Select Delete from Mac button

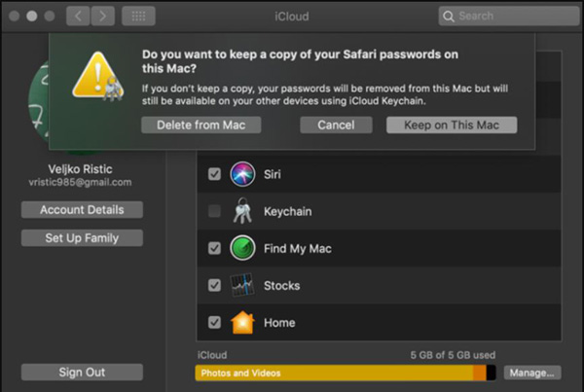click(x=201, y=125)
